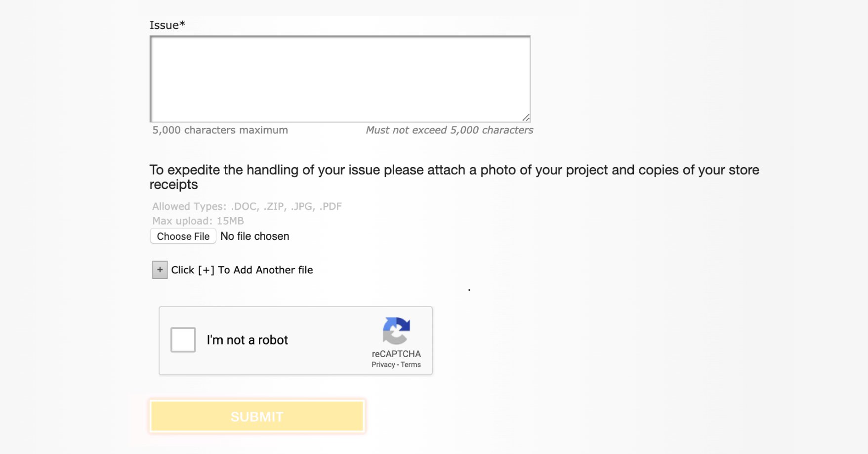This screenshot has width=868, height=454.
Task: Click the "reCAPTCHA" brand text
Action: coord(396,354)
